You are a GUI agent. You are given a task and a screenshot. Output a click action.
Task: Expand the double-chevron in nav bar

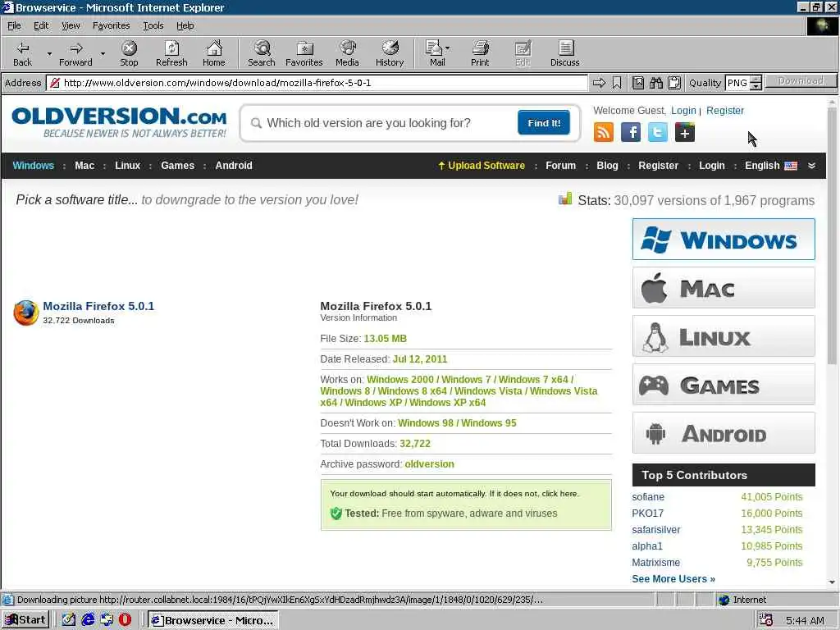point(811,166)
